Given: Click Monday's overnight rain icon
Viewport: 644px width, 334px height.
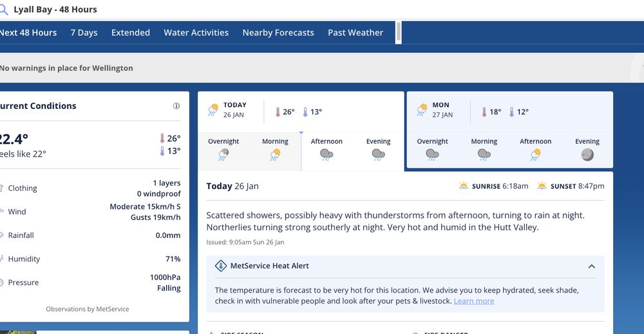Looking at the screenshot, I should pyautogui.click(x=433, y=155).
